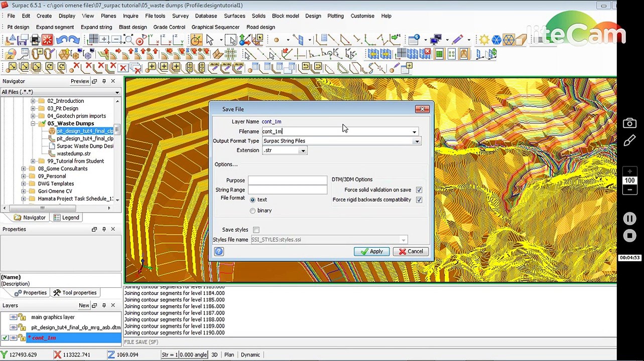Toggle visibility of cont_1m layer

click(13, 338)
